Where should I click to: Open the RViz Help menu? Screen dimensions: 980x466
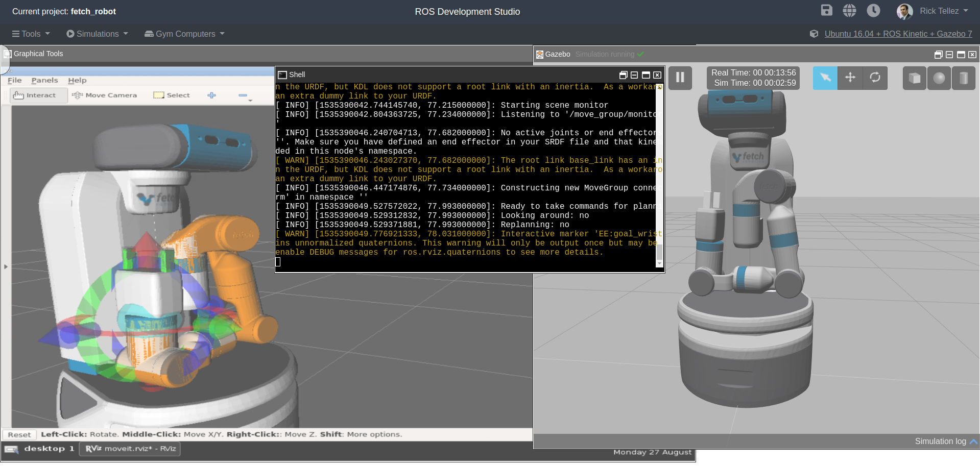[x=77, y=80]
